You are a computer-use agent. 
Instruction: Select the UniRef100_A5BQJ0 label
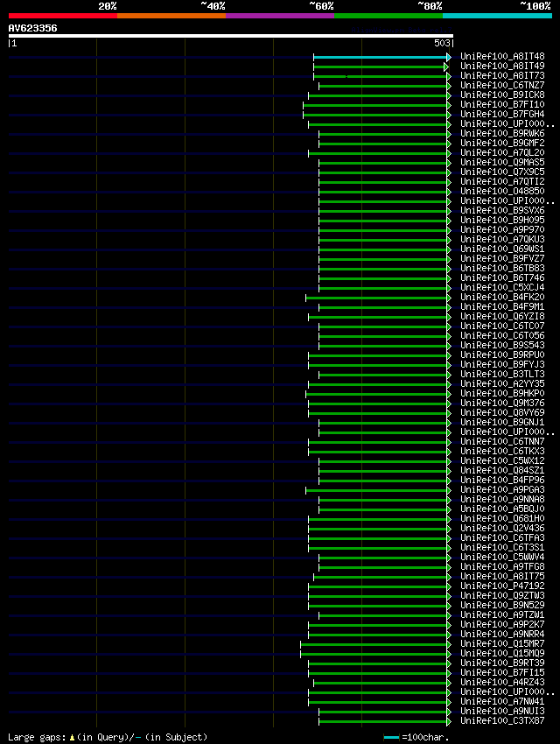(502, 509)
